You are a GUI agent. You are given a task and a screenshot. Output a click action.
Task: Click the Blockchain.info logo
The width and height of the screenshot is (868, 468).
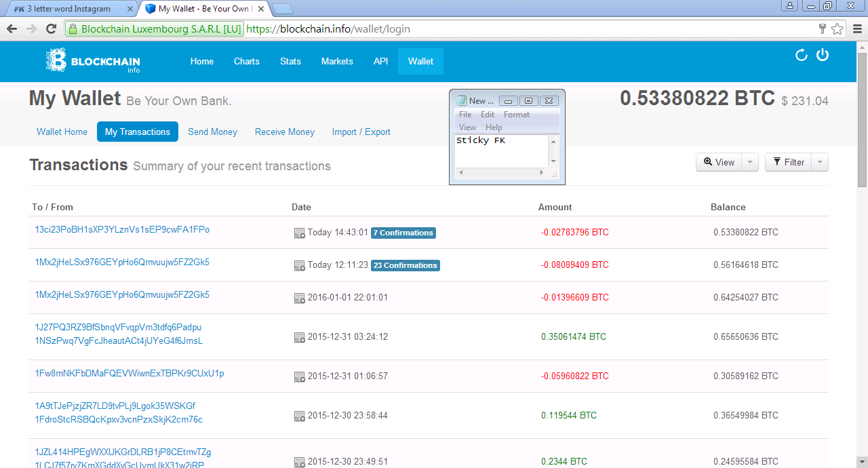(x=93, y=60)
